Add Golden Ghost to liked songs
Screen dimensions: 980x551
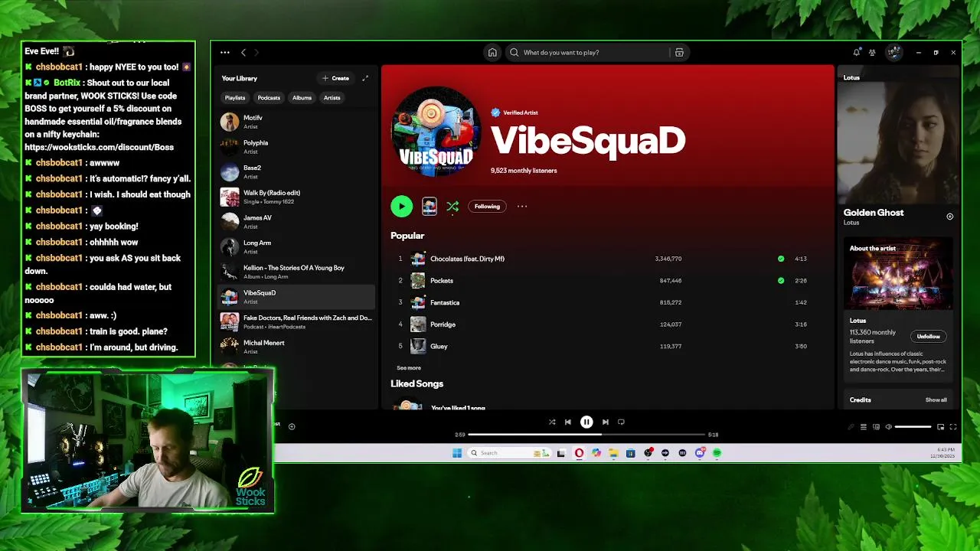[949, 217]
